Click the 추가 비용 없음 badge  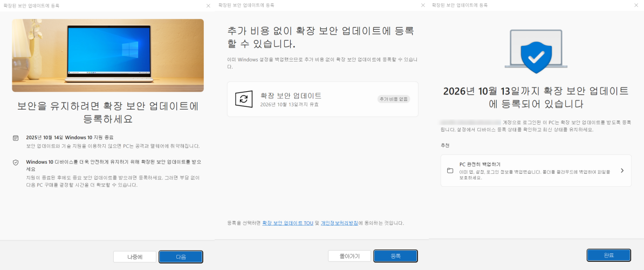(x=393, y=99)
